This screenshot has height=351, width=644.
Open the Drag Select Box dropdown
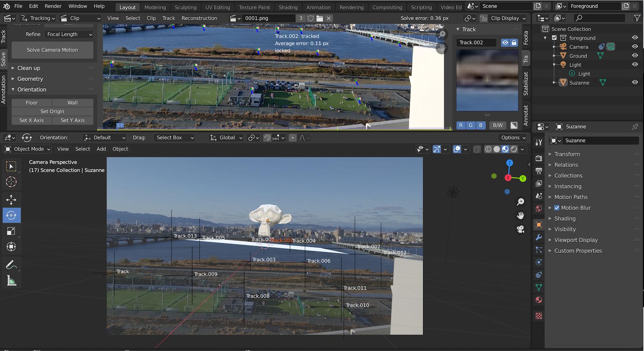click(x=175, y=138)
